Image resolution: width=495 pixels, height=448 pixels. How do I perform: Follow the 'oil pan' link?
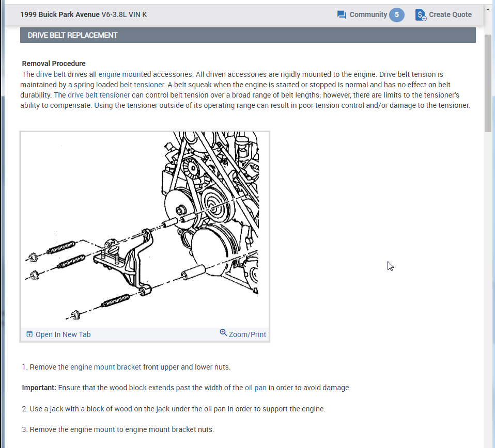pyautogui.click(x=256, y=388)
